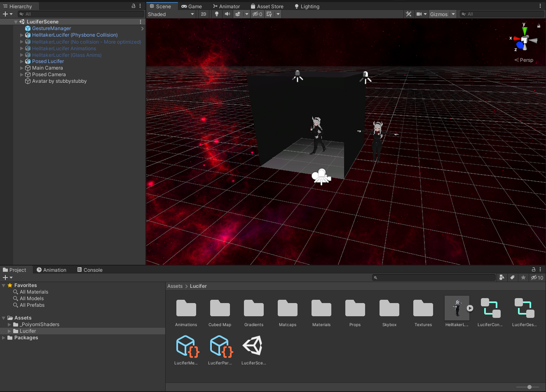The width and height of the screenshot is (546, 392).
Task: Expand the Posed Lucifer hierarchy item
Action: [x=22, y=61]
